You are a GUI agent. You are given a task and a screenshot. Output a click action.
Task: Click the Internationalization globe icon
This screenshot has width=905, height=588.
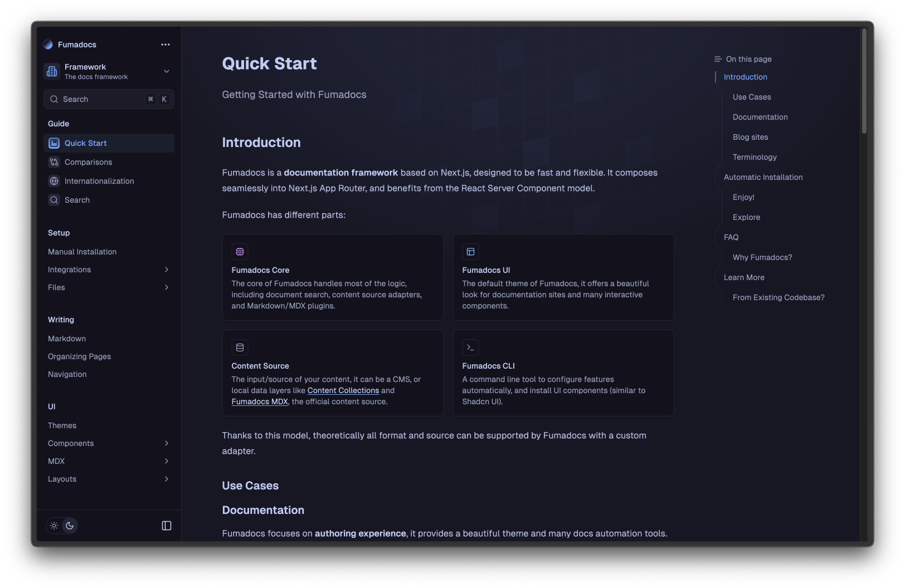(x=54, y=181)
